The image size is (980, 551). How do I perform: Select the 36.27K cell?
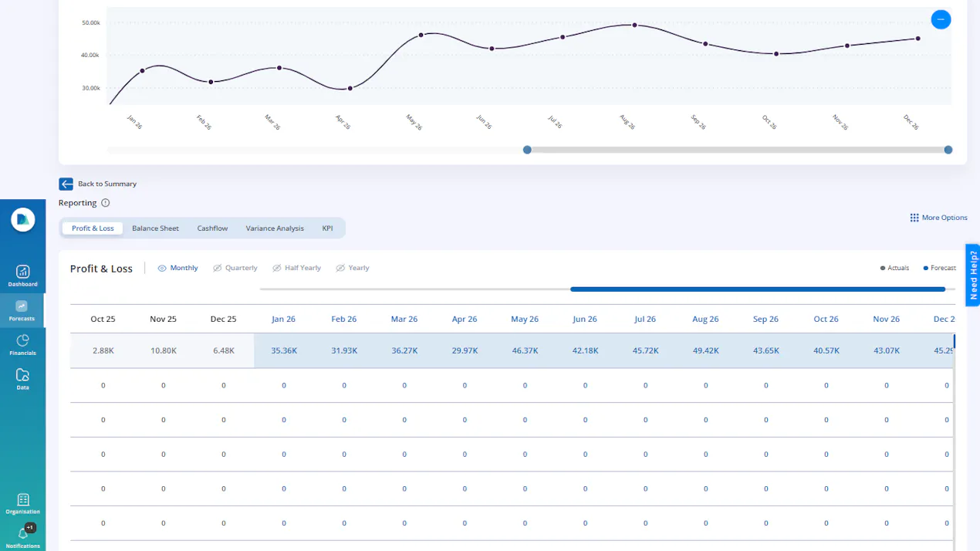tap(404, 350)
